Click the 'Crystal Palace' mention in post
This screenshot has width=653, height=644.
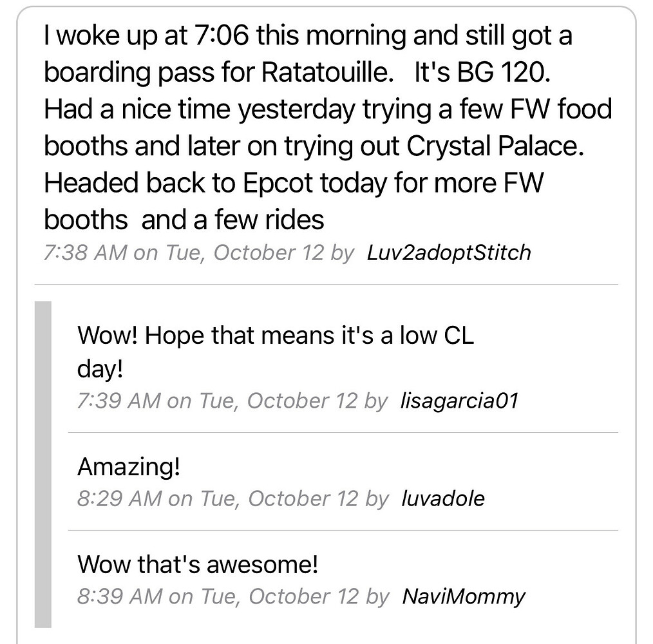495,146
